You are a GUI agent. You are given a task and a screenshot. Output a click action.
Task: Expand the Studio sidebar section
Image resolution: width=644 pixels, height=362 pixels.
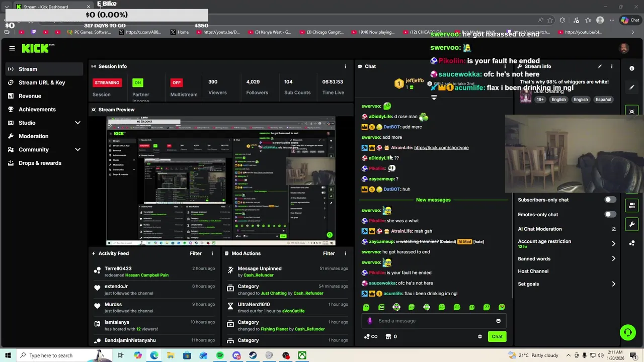click(77, 123)
